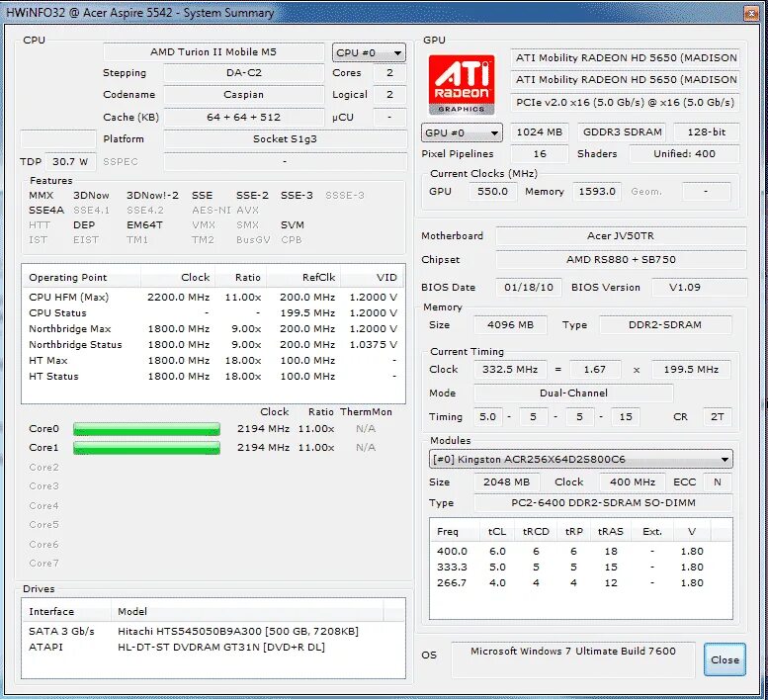
Task: Click the Close button
Action: click(725, 659)
